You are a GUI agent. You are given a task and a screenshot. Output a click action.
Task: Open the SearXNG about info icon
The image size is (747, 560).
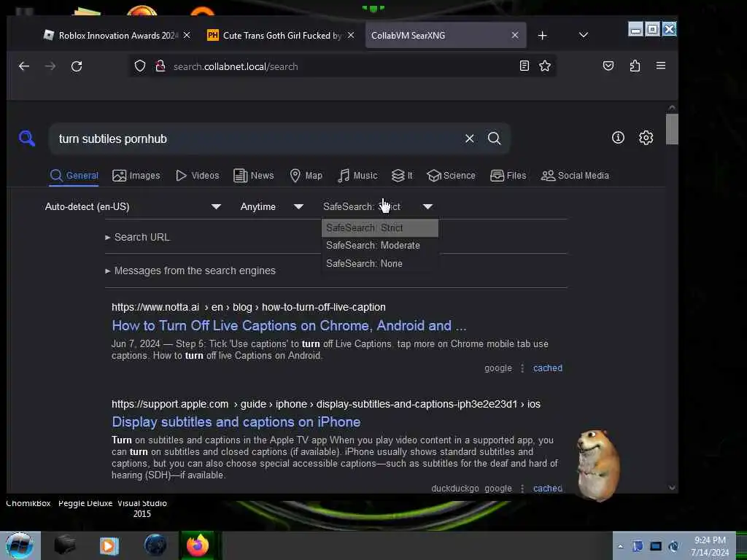tap(618, 138)
